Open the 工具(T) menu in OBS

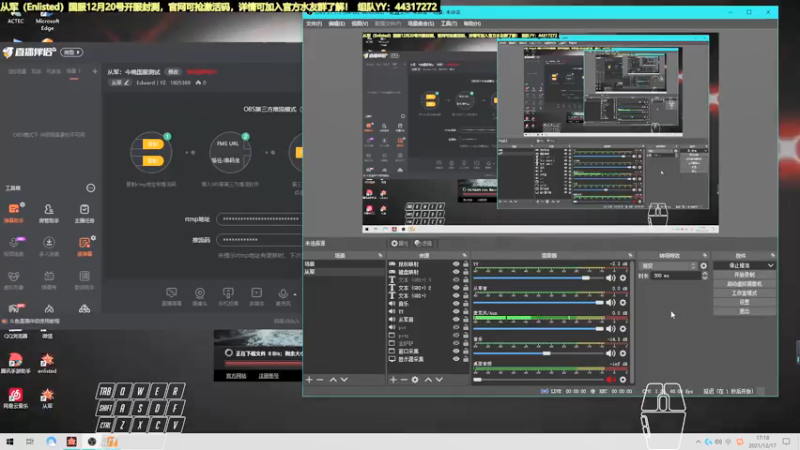(448, 23)
